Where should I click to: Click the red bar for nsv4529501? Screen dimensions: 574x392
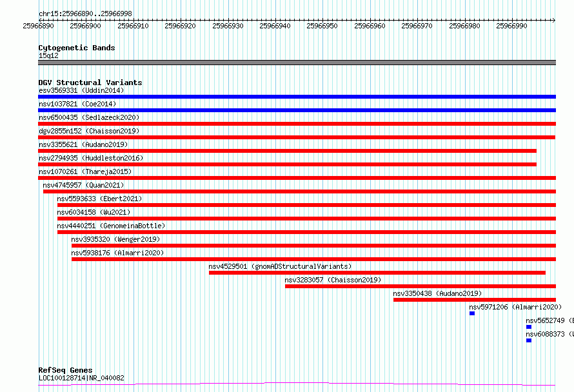click(377, 273)
